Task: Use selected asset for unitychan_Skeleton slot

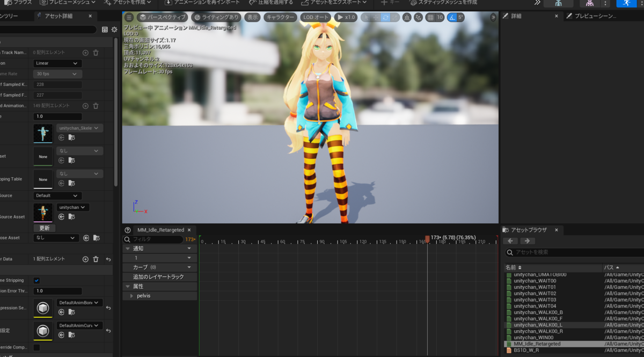Action: 61,138
